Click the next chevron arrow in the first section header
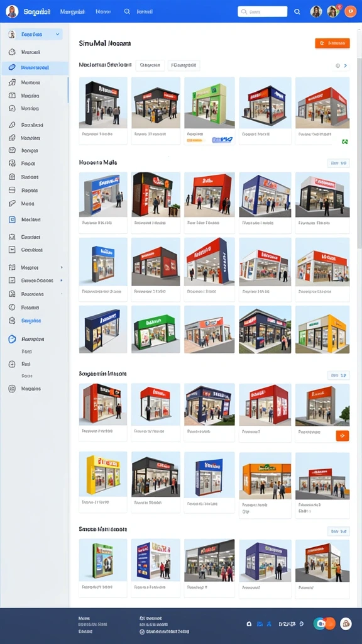 (x=346, y=65)
